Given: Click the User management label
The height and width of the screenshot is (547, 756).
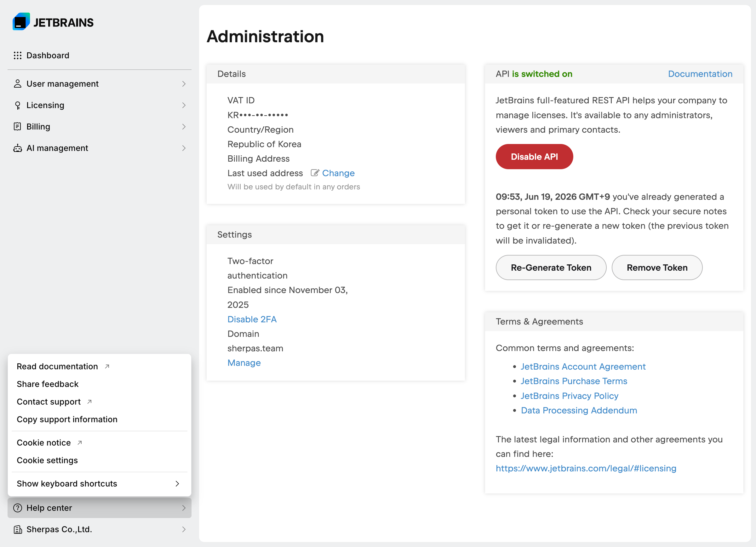Looking at the screenshot, I should (62, 84).
